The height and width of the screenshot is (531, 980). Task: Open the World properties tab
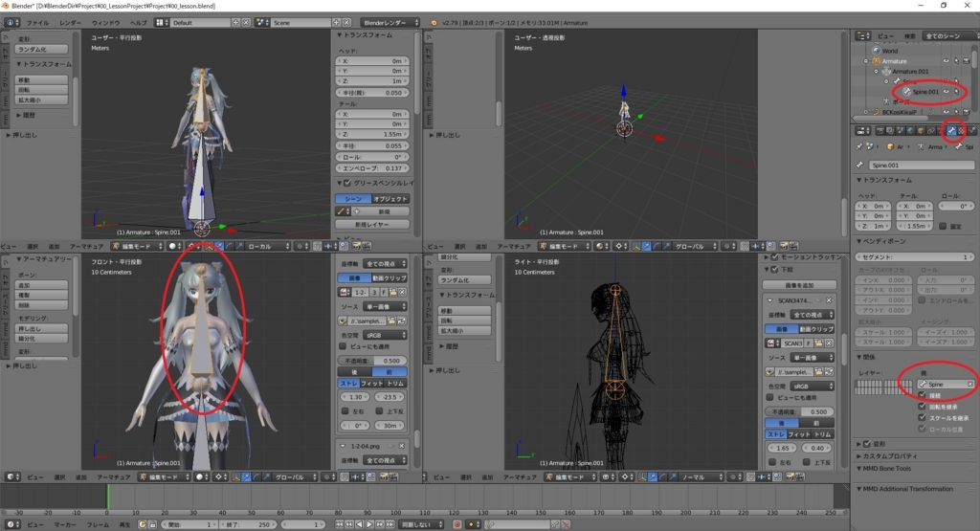[x=911, y=130]
